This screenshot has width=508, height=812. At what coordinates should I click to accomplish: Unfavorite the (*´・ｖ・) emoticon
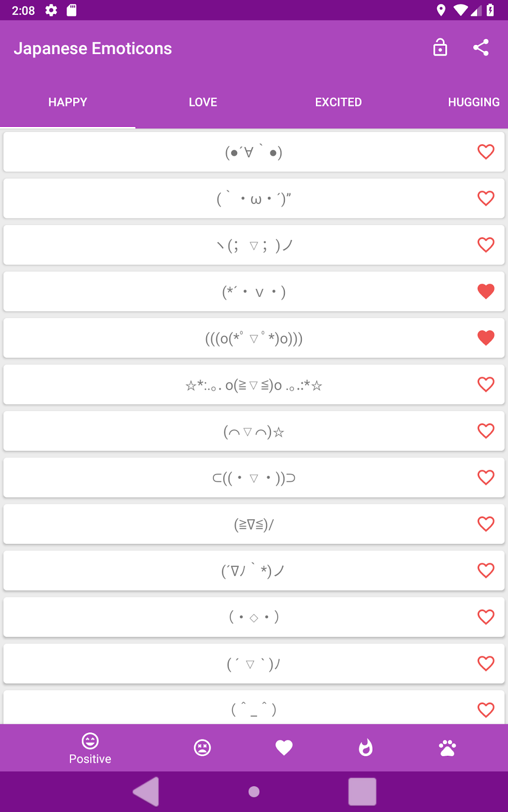[486, 291]
